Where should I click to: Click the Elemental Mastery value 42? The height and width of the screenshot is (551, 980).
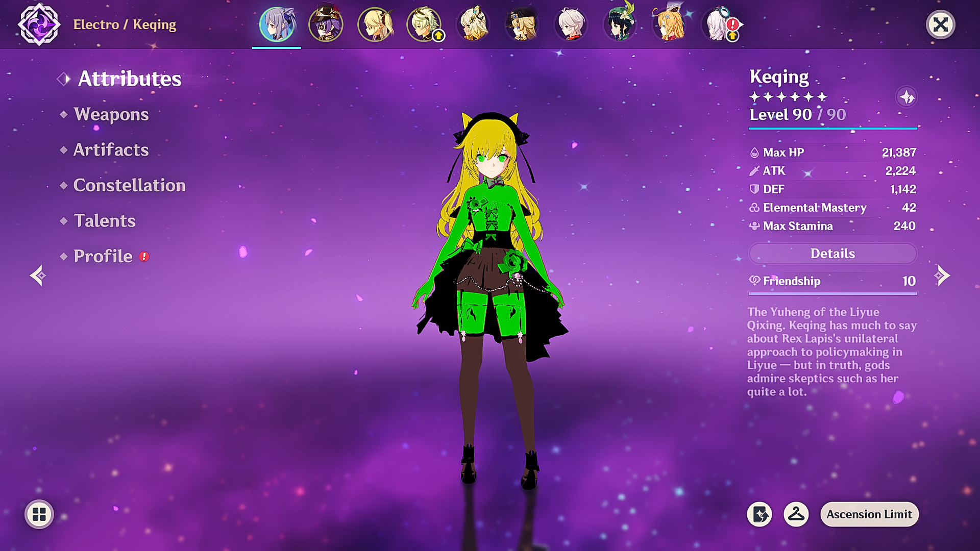click(x=909, y=208)
